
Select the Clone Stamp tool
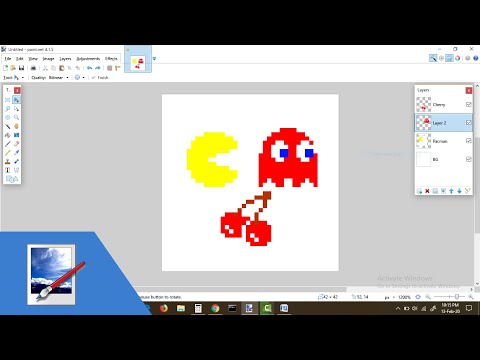tap(8, 161)
